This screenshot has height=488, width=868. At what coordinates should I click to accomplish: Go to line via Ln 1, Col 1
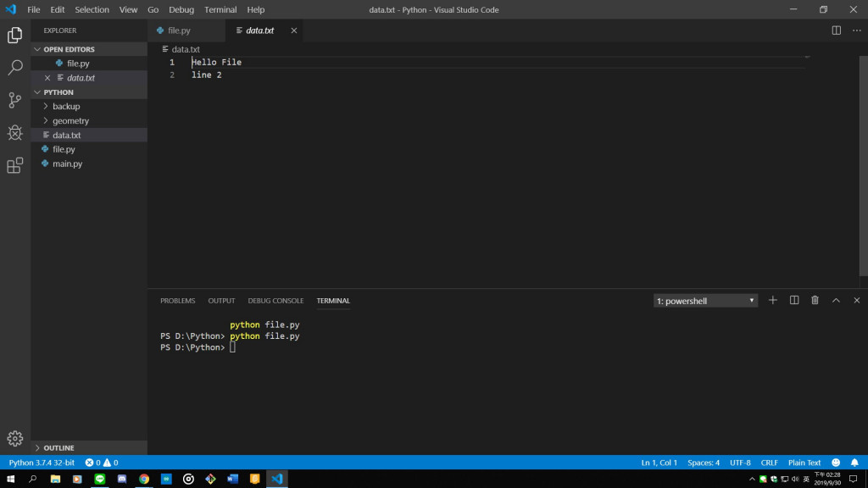coord(659,463)
